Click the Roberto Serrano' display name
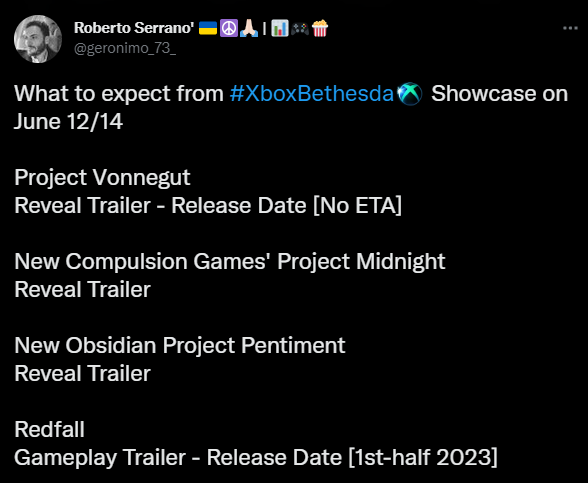 click(x=134, y=28)
